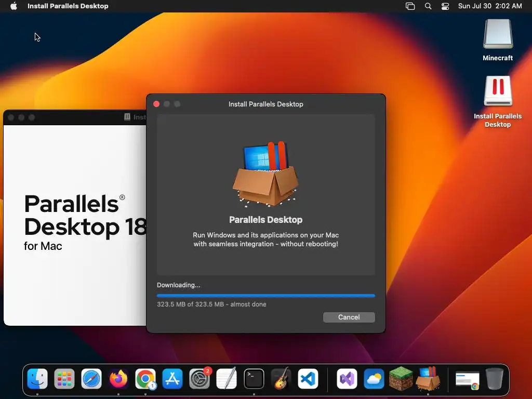532x399 pixels.
Task: Click Parallels installer box icon in dock
Action: (x=428, y=378)
